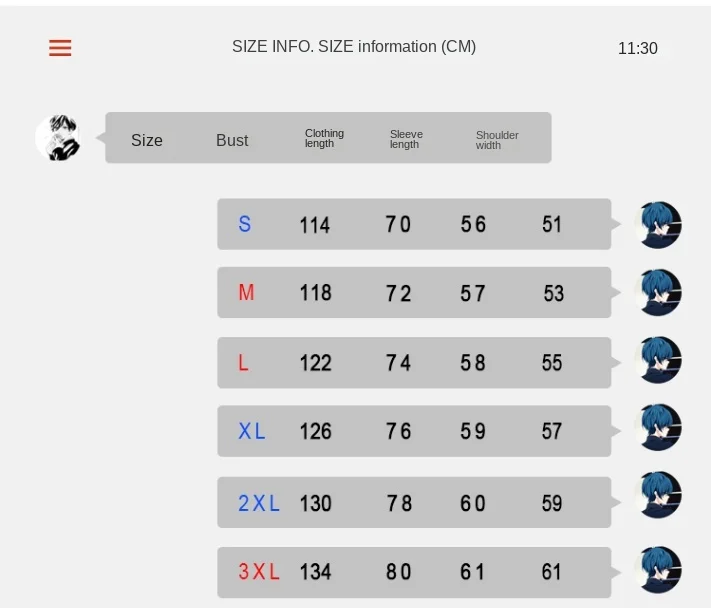
Task: Select the blue XL size label
Action: point(252,431)
